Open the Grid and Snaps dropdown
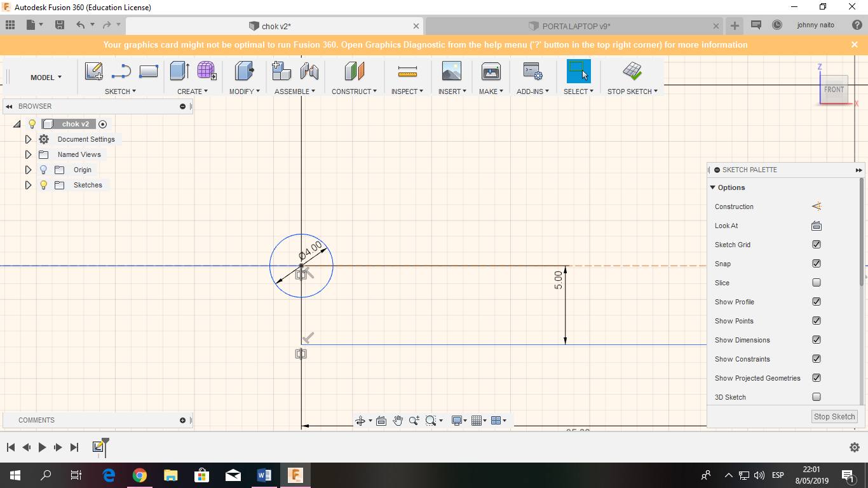 [x=479, y=421]
